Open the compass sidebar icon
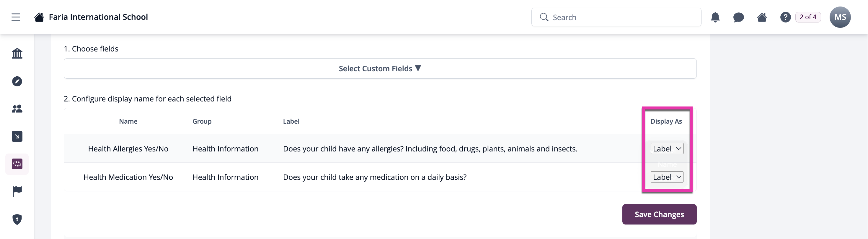 click(17, 81)
